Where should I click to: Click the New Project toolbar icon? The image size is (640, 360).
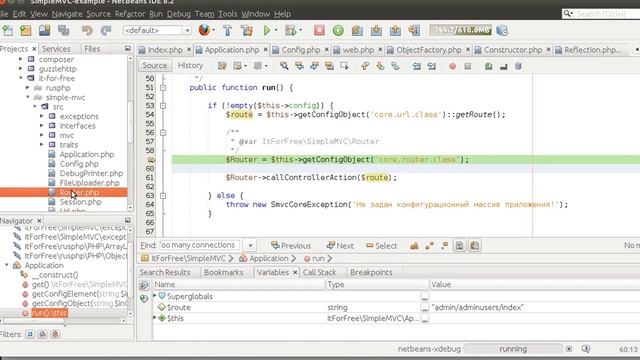pyautogui.click(x=26, y=30)
